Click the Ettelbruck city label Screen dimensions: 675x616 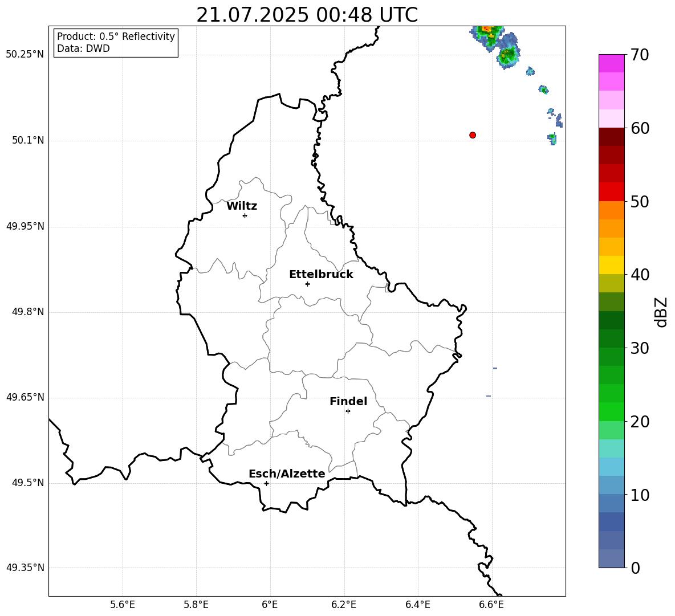[321, 275]
